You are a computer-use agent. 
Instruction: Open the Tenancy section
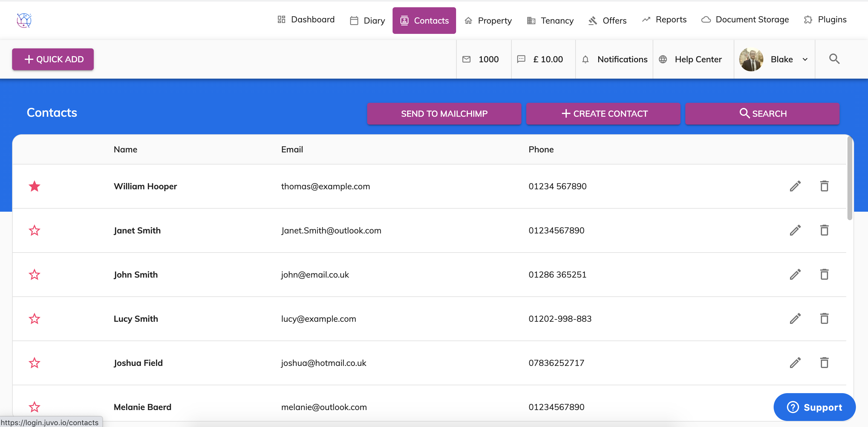click(x=550, y=21)
